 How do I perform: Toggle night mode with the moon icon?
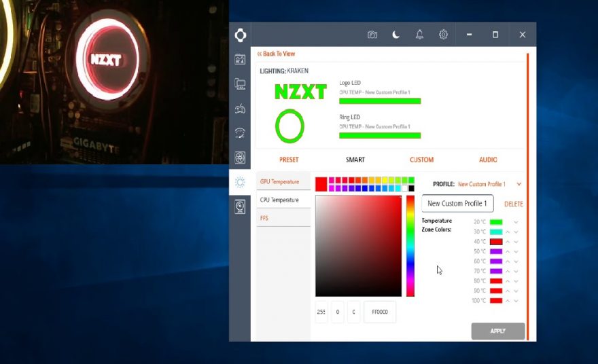point(396,35)
